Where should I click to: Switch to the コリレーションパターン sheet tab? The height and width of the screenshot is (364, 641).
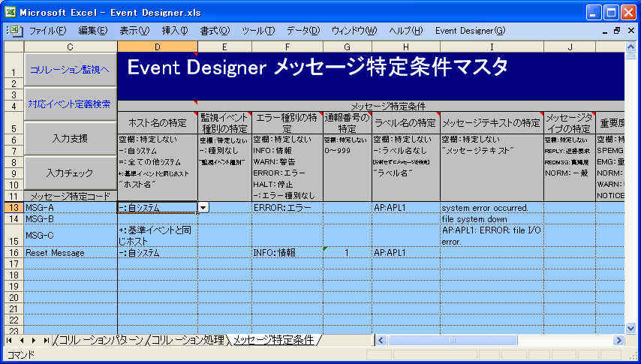99,341
